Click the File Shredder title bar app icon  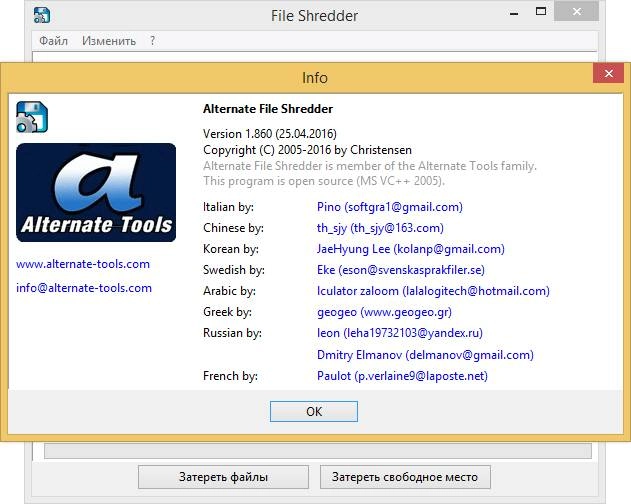point(41,15)
